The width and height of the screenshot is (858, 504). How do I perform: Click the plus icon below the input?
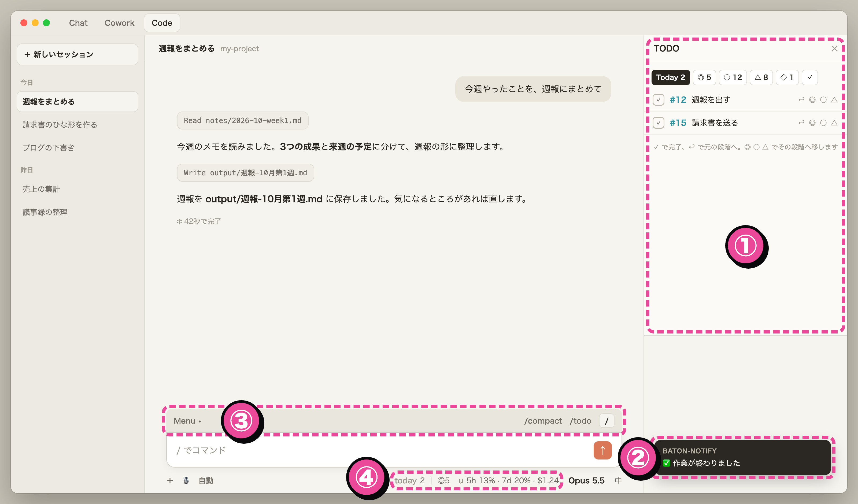point(170,480)
